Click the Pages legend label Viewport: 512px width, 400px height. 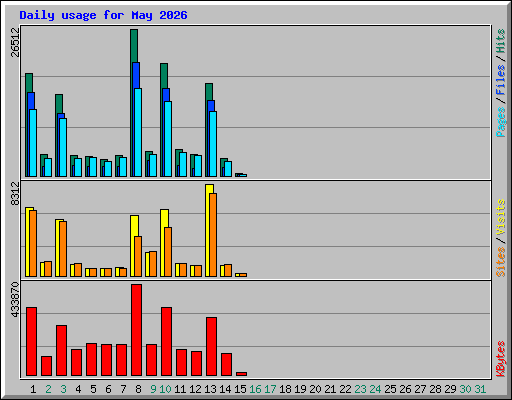click(x=501, y=122)
